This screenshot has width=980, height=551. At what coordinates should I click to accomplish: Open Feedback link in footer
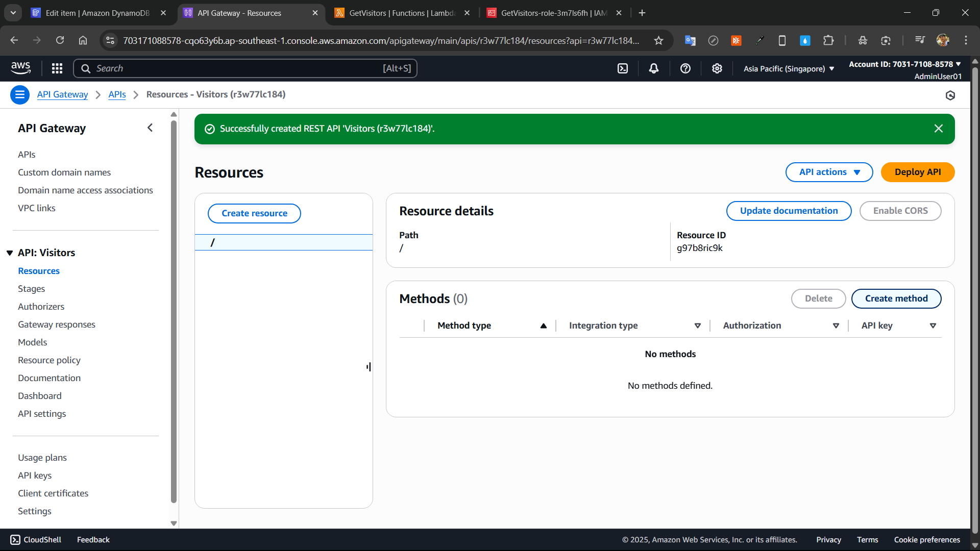point(93,540)
